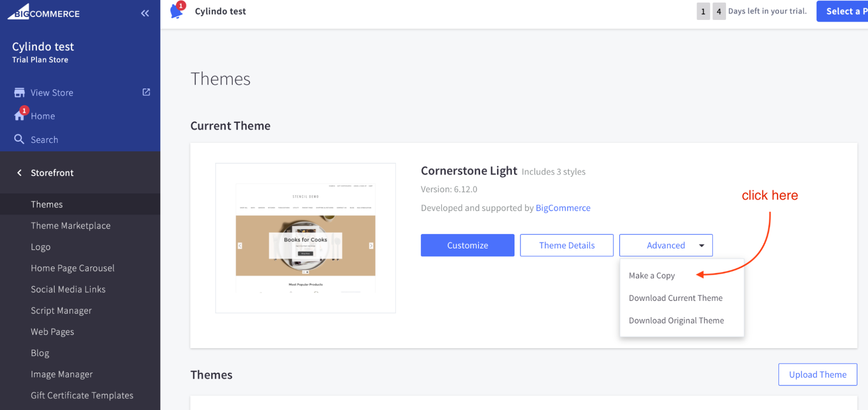Click the Advanced button label
Image resolution: width=868 pixels, height=410 pixels.
pyautogui.click(x=666, y=245)
